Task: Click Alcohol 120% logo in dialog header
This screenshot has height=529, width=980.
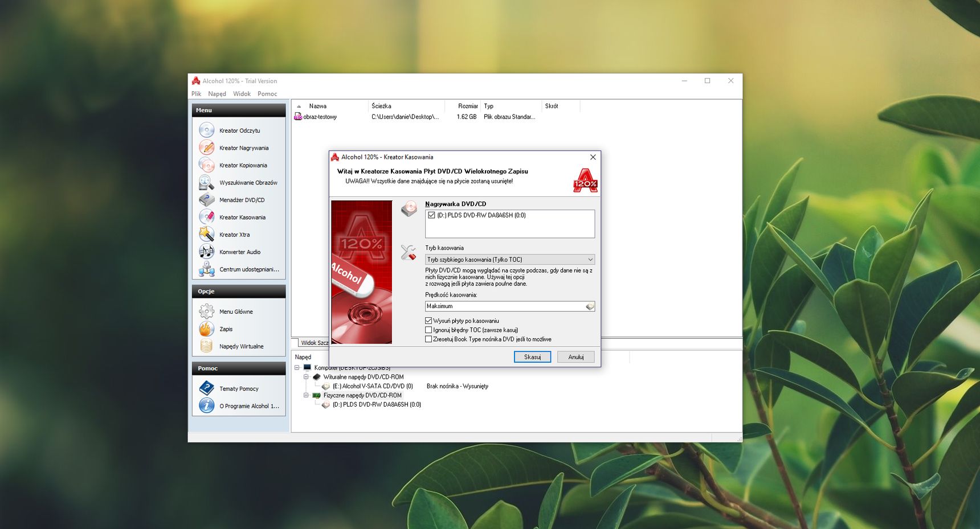Action: pos(585,181)
